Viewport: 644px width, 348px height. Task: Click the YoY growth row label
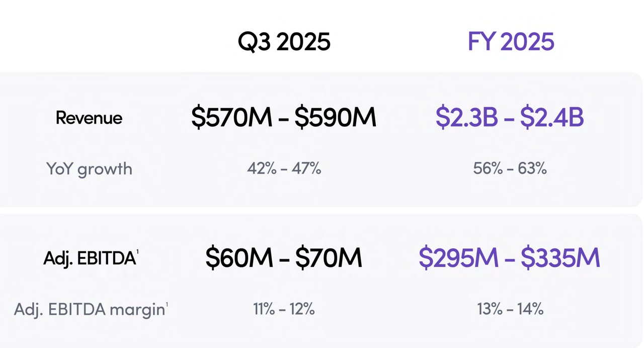[x=89, y=168]
